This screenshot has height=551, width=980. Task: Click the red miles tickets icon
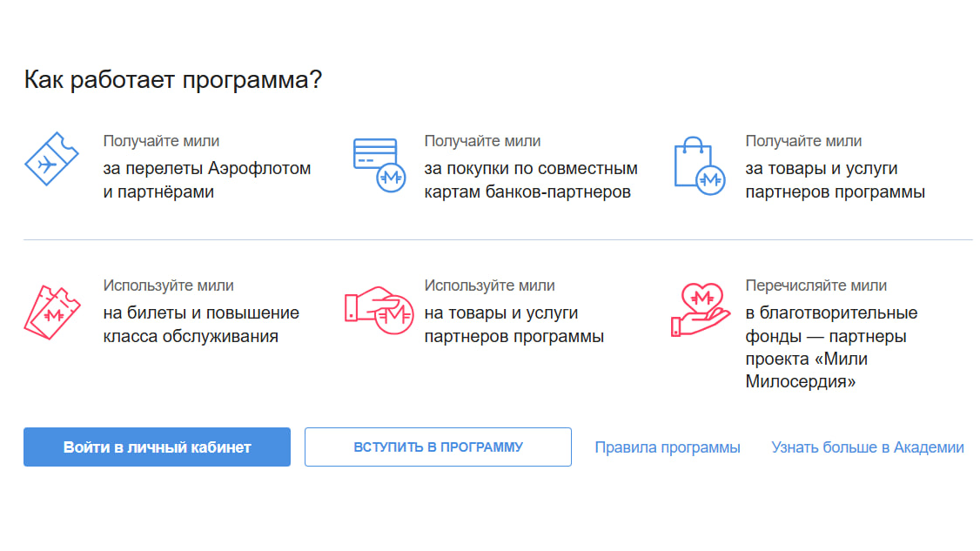tap(51, 311)
